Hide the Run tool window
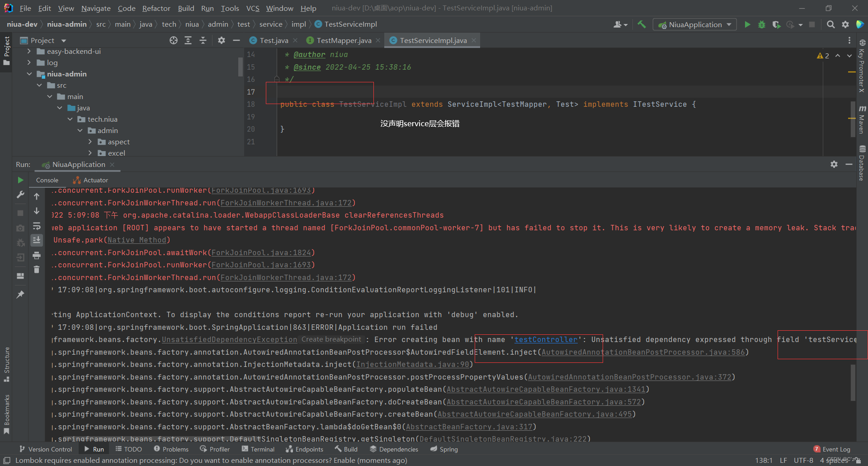The height and width of the screenshot is (466, 868). click(x=849, y=164)
